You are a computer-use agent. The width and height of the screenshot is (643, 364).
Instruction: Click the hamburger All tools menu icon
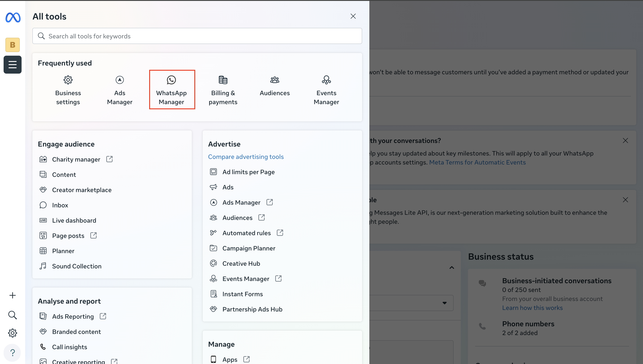[x=13, y=64]
